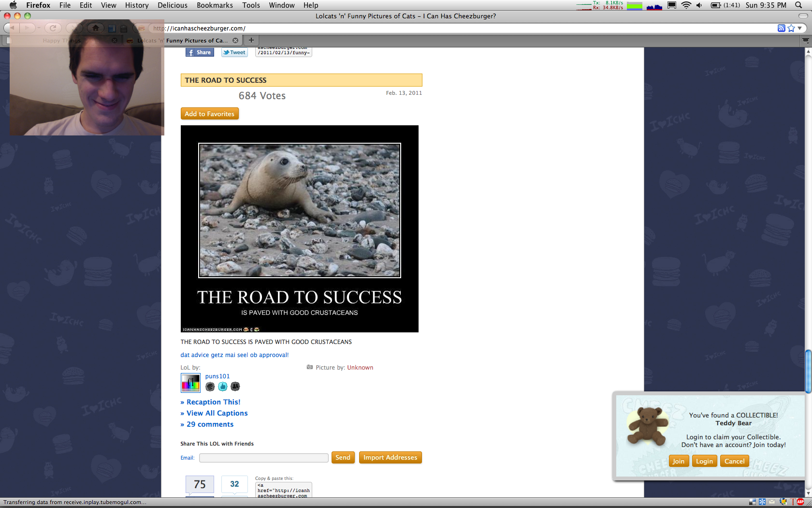This screenshot has width=812, height=508.
Task: Click the Delicious icon in status bar
Action: (752, 502)
